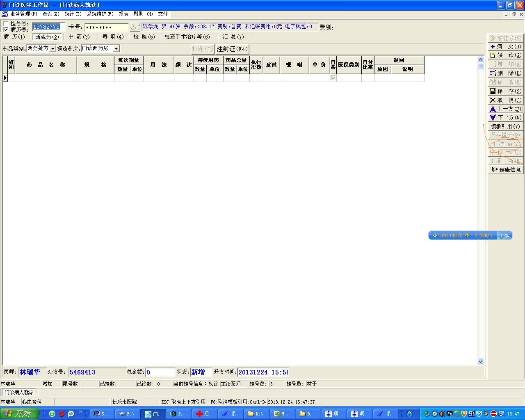Open the 系统维护(M) menu
The width and height of the screenshot is (525, 420).
(100, 14)
